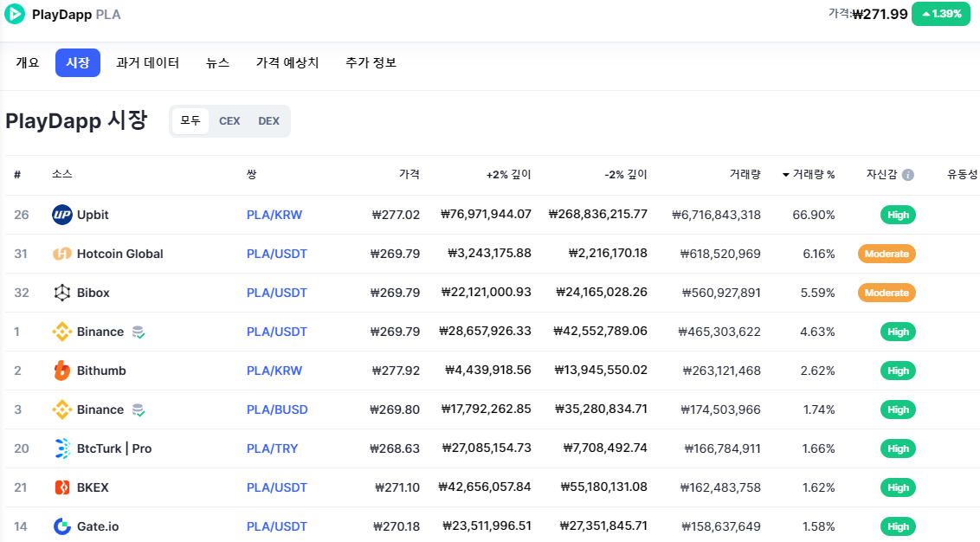Image resolution: width=980 pixels, height=542 pixels.
Task: Click depth value ₩42,656,057.84
Action: pyautogui.click(x=485, y=487)
